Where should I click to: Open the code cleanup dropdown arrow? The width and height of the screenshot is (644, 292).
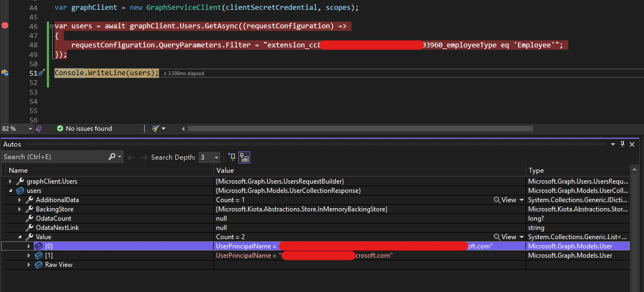[164, 129]
